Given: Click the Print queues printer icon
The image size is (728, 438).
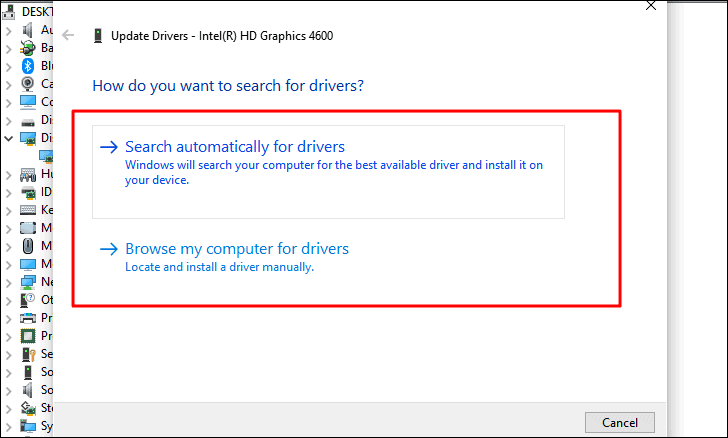Looking at the screenshot, I should click(28, 318).
